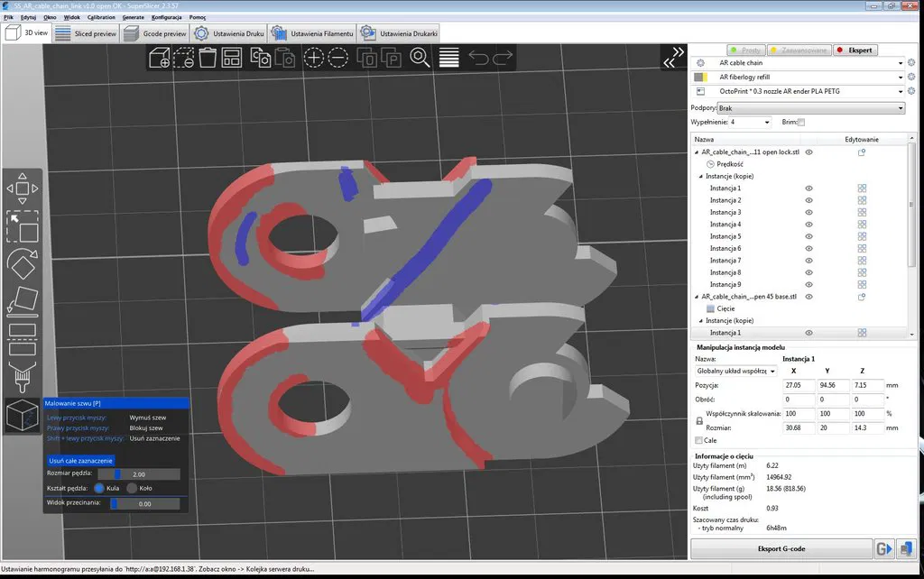924x579 pixels.
Task: Open the Plik menu
Action: (8, 17)
